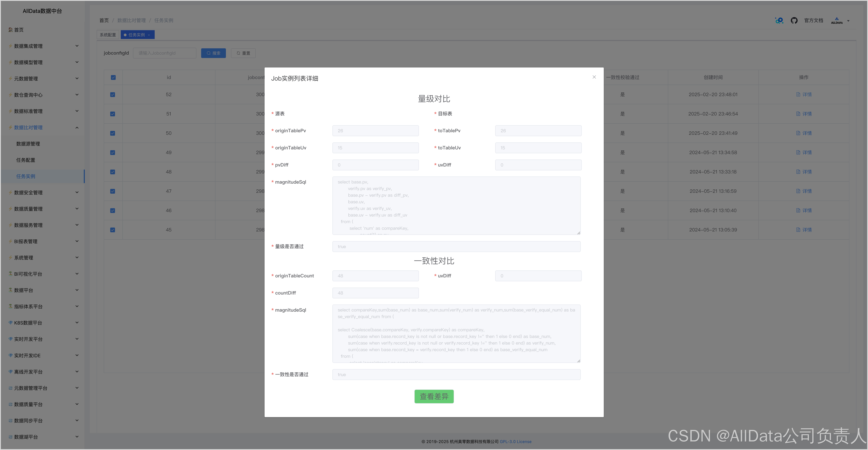Open the GitHub icon in header
This screenshot has width=868, height=450.
[x=794, y=21]
